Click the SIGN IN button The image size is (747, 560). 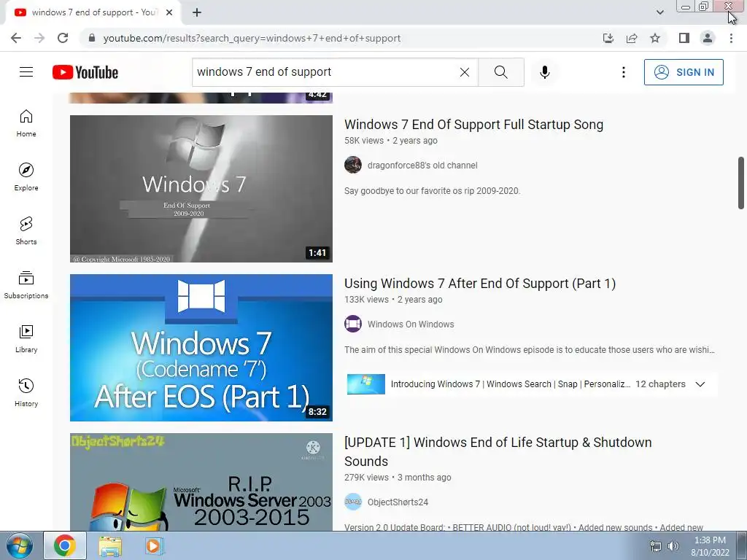(684, 72)
